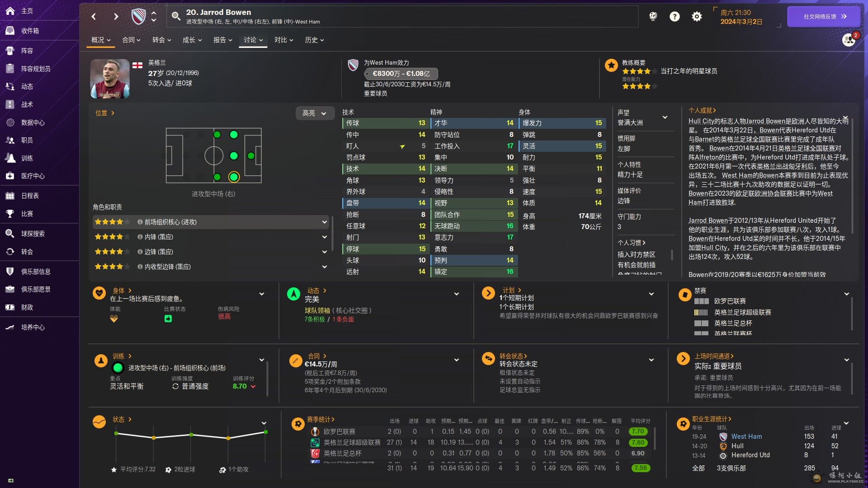
Task: Click the notifications ball icon with badge 2
Action: click(x=849, y=40)
